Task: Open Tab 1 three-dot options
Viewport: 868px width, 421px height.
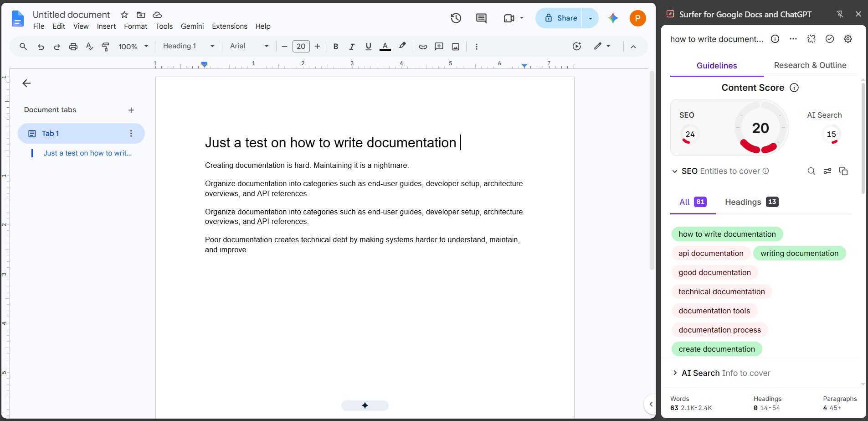Action: [x=131, y=134]
